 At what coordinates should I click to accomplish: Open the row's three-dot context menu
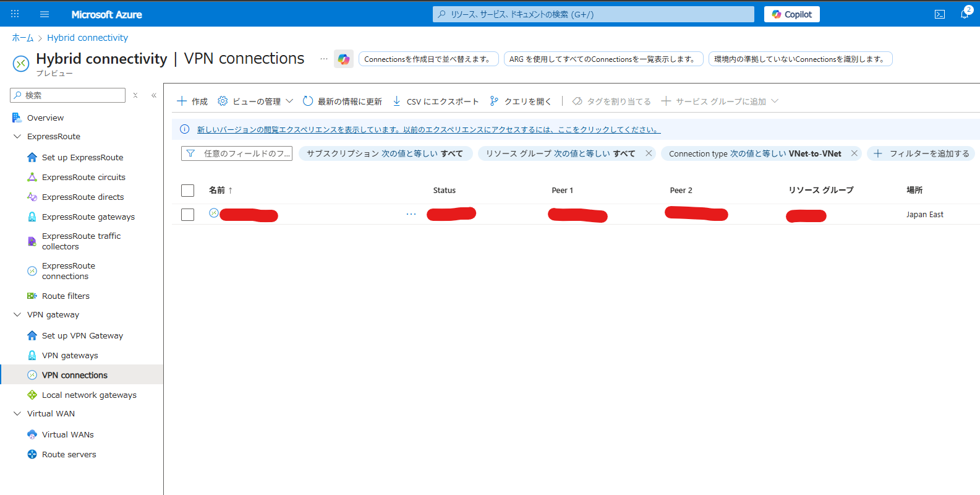pyautogui.click(x=411, y=214)
